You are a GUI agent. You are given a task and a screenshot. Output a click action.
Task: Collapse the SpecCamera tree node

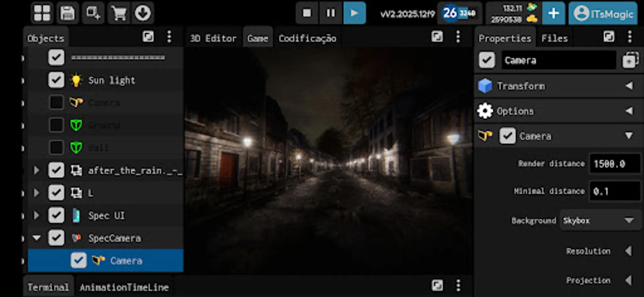[37, 238]
